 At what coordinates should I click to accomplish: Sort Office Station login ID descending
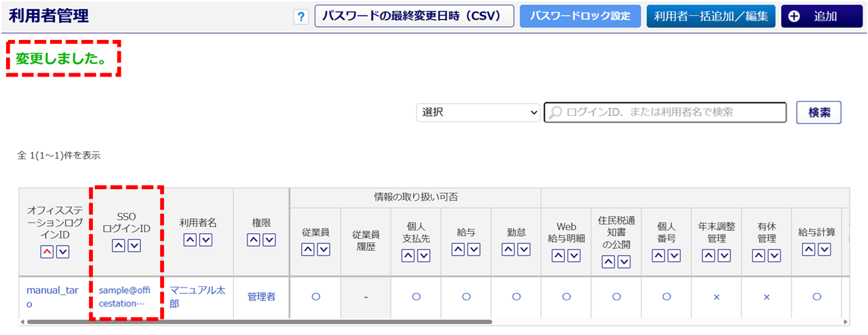[62, 252]
